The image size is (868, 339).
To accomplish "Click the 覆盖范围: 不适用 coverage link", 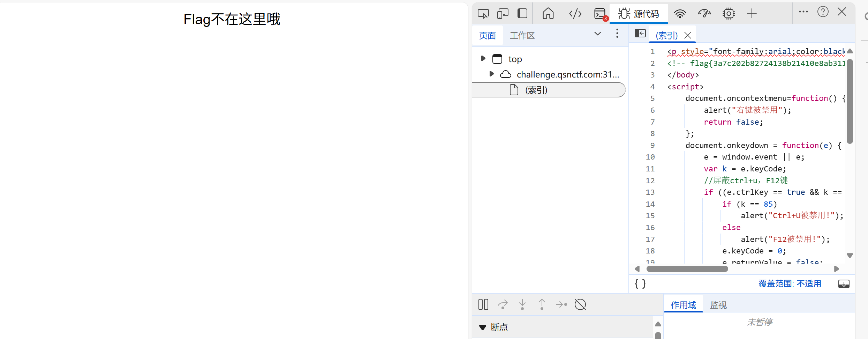I will click(790, 283).
